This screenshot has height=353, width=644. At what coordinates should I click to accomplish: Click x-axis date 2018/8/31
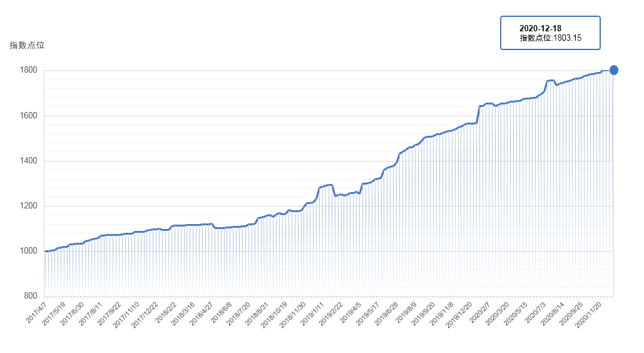[257, 314]
